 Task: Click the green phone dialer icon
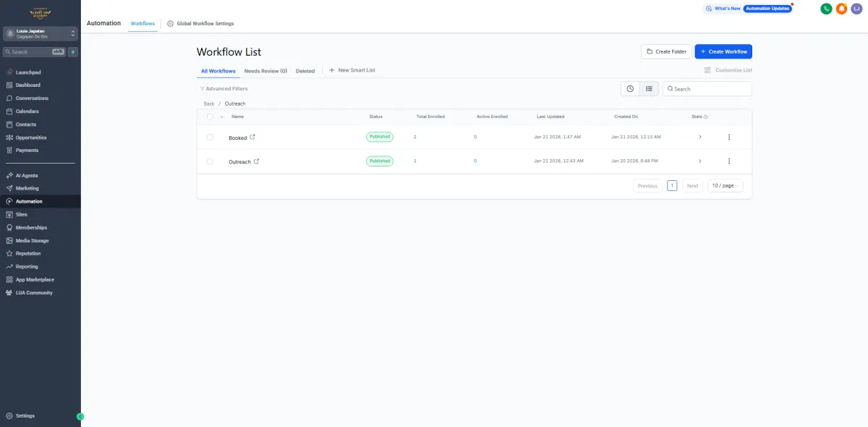[826, 9]
